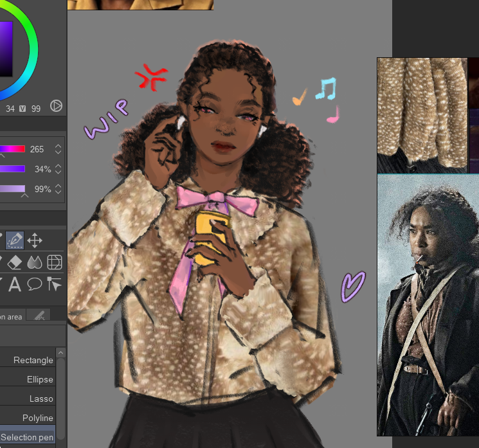Click the sub tool list scroll up arrow
Screen dimensions: 479x448
61,353
